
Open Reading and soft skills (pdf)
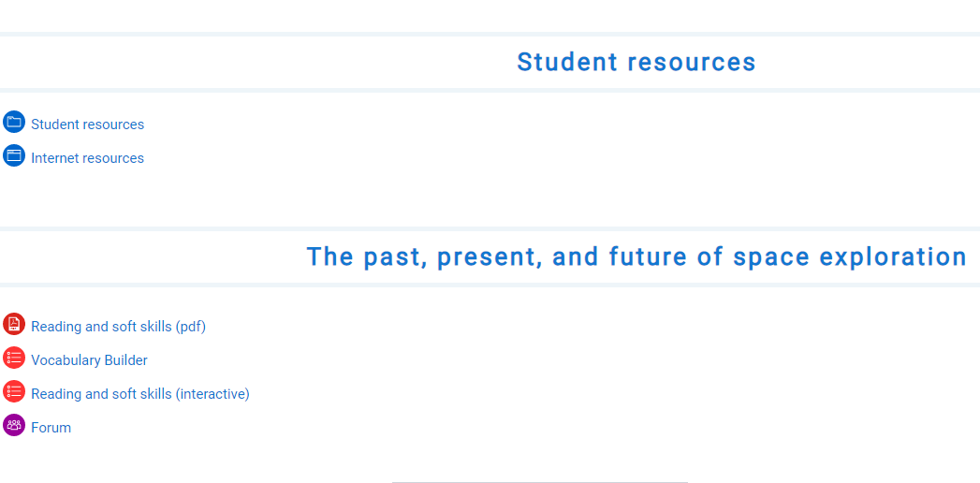[118, 327]
